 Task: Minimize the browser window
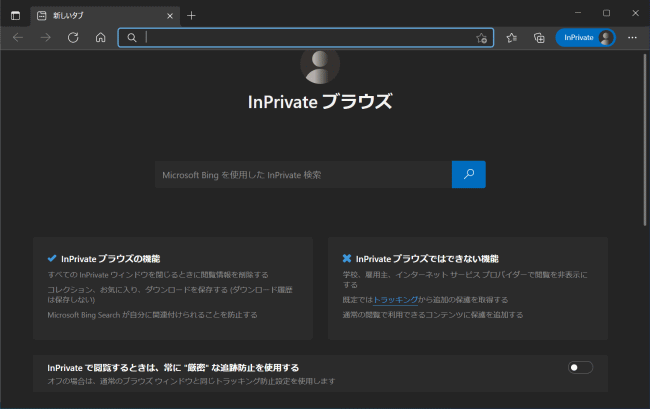pos(578,13)
